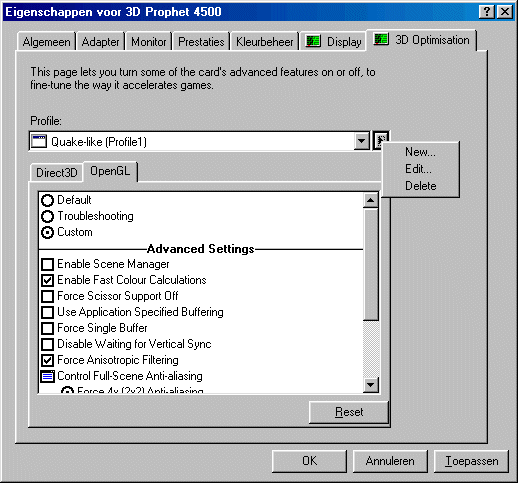This screenshot has width=518, height=483.
Task: Click the Quake-like profile window icon
Action: [39, 141]
